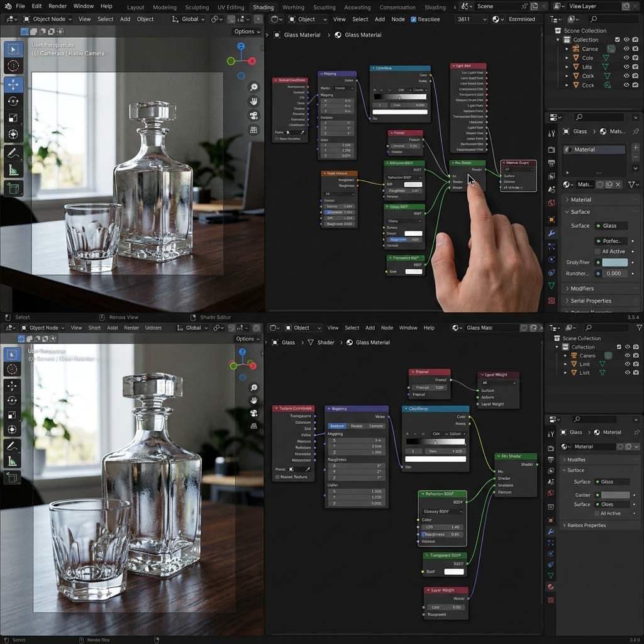Viewport: 644px width, 644px height.
Task: Select the Annotate tool in upper viewport
Action: 13,153
